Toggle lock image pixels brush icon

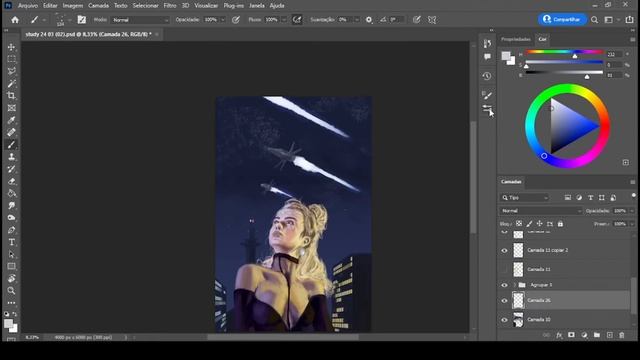(x=529, y=224)
